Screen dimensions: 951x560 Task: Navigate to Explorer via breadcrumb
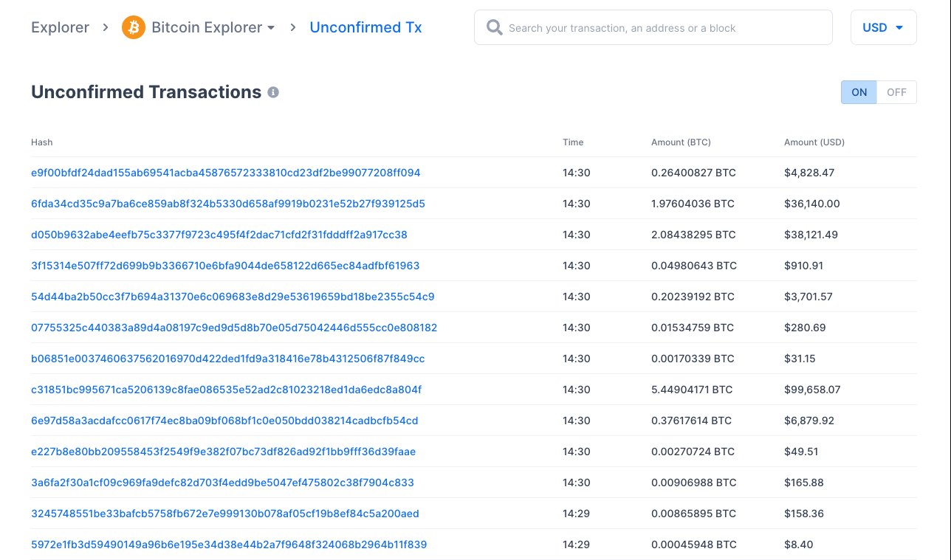[60, 27]
